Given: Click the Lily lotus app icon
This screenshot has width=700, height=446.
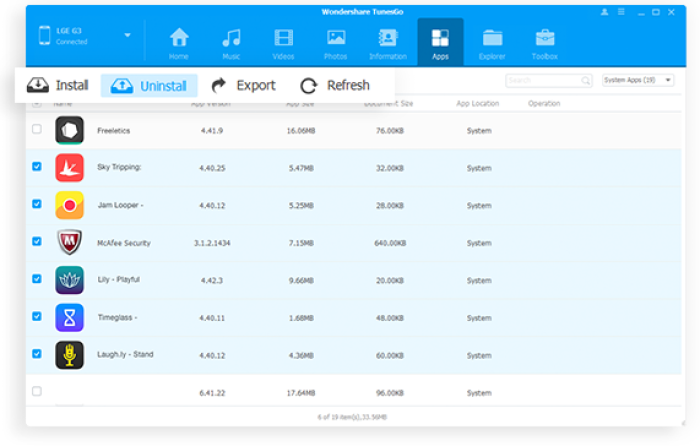Looking at the screenshot, I should 69,280.
